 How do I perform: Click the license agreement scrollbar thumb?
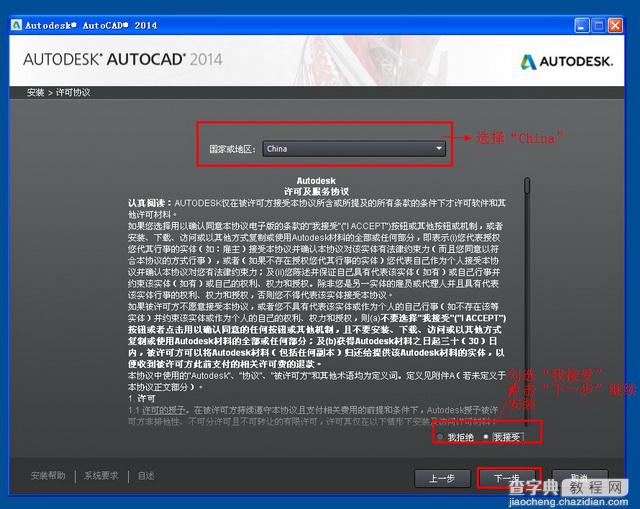(527, 186)
